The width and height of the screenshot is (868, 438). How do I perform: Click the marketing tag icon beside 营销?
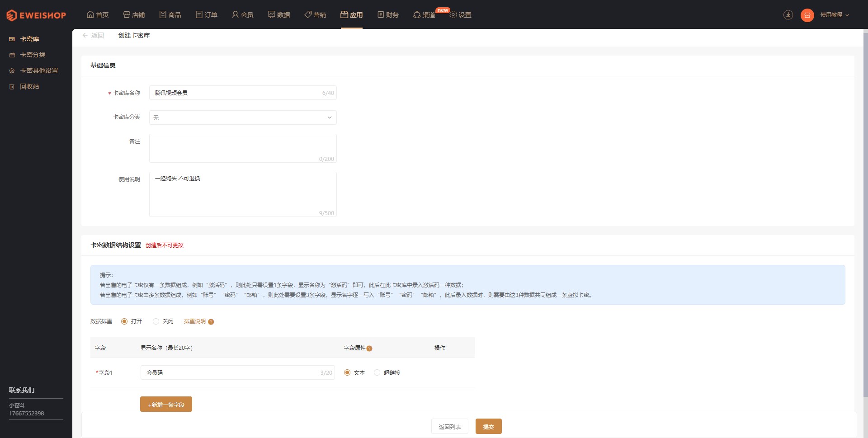coord(308,14)
